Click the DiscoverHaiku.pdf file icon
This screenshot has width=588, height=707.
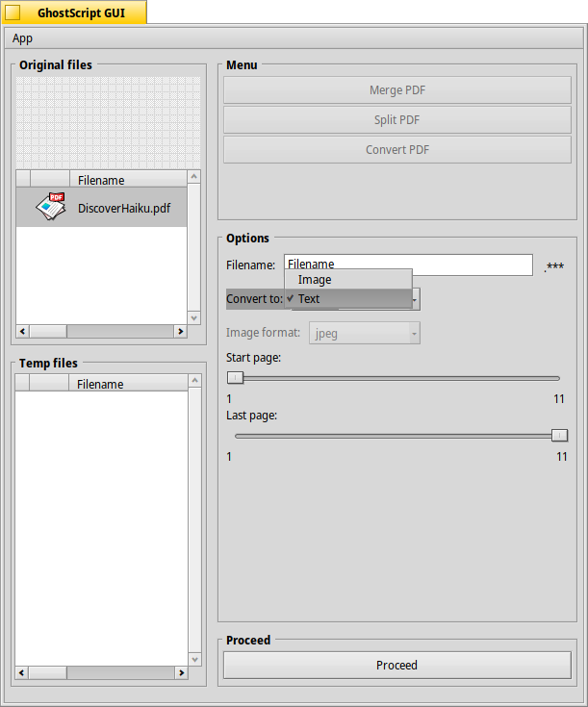point(50,208)
